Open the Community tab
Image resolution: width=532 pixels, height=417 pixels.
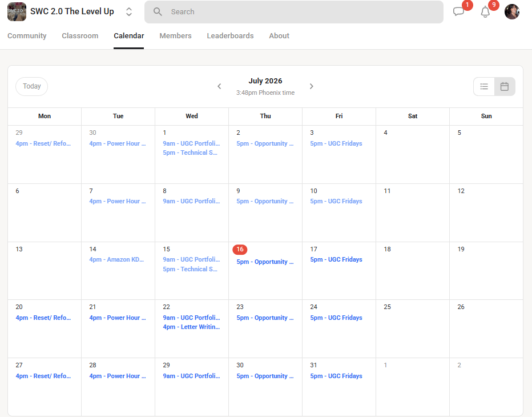click(x=27, y=35)
